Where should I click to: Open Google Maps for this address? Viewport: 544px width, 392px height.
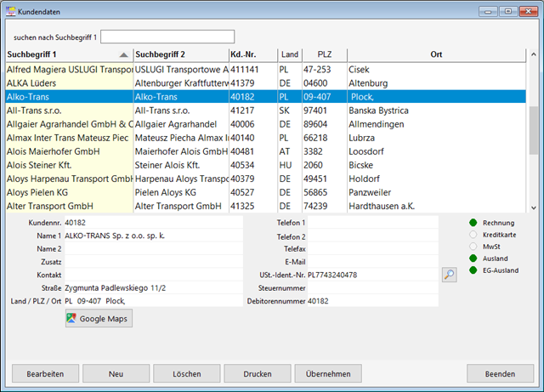[99, 319]
